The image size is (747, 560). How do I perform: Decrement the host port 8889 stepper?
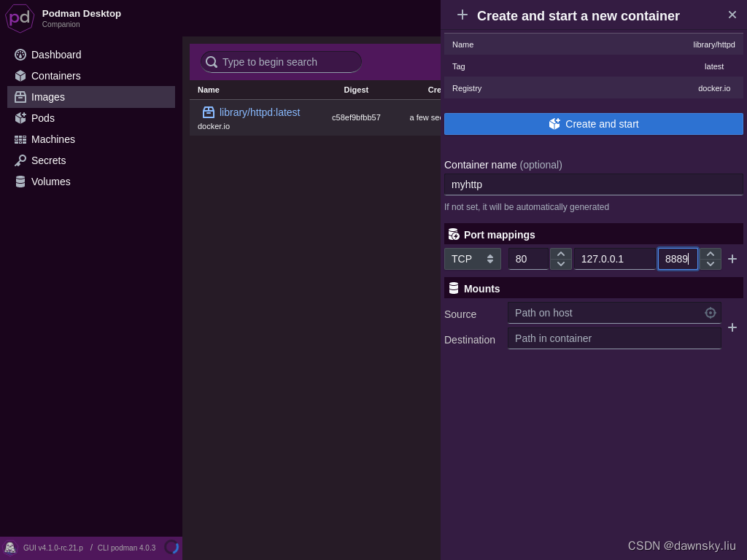[711, 263]
